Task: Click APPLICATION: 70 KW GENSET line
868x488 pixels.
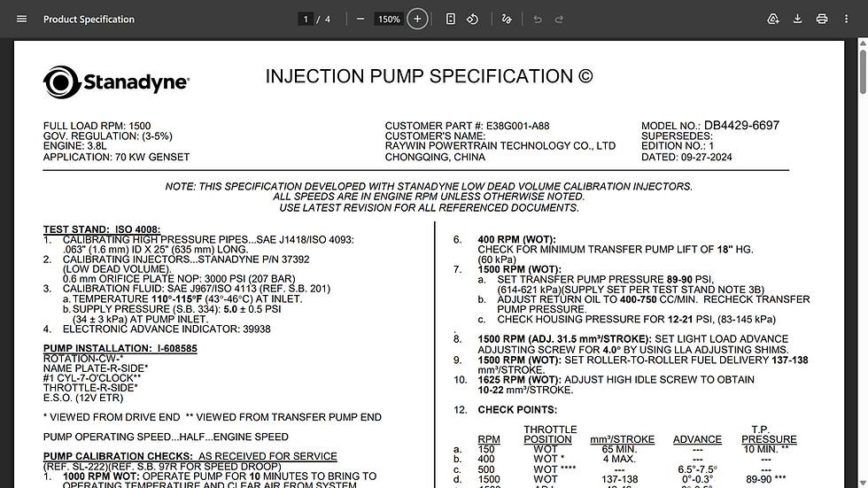Action: (116, 157)
